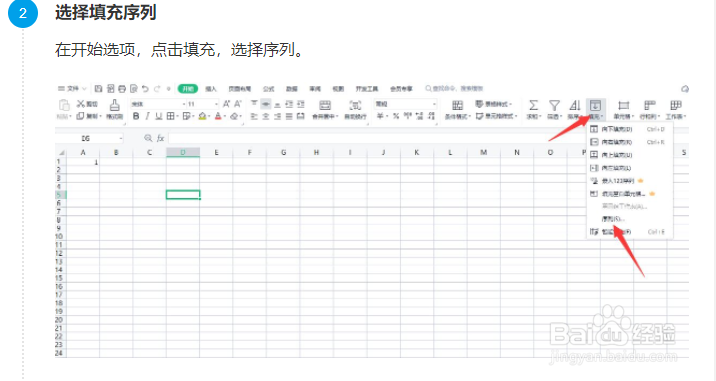
Task: Click the Format Painter brush icon
Action: tap(115, 106)
